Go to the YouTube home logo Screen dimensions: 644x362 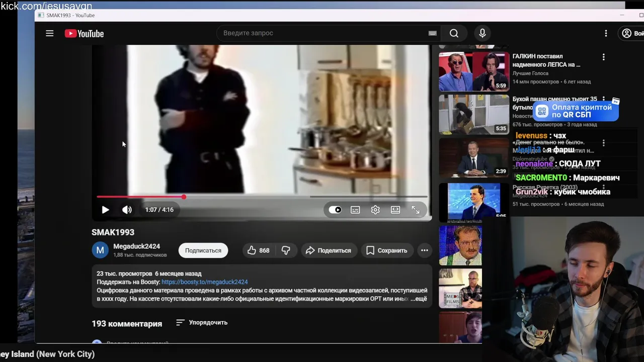84,34
